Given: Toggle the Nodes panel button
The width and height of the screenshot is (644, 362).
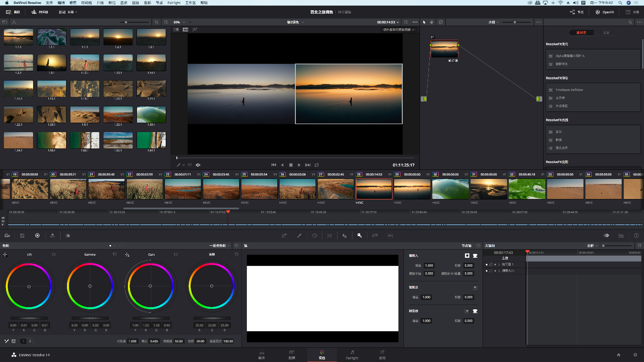Looking at the screenshot, I should point(577,12).
